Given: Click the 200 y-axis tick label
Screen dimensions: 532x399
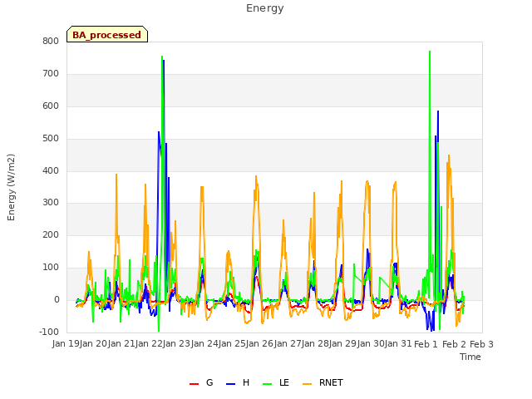Looking at the screenshot, I should click(x=51, y=234).
